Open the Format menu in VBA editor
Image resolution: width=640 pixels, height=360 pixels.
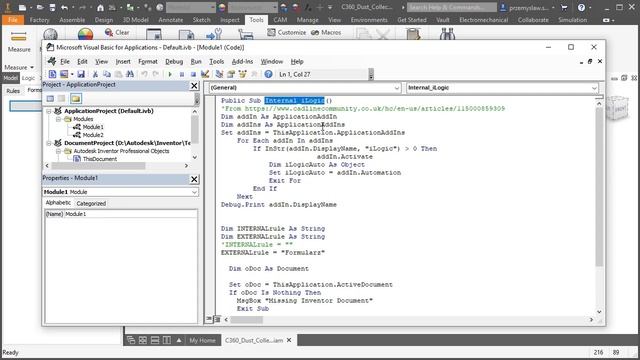click(x=148, y=62)
